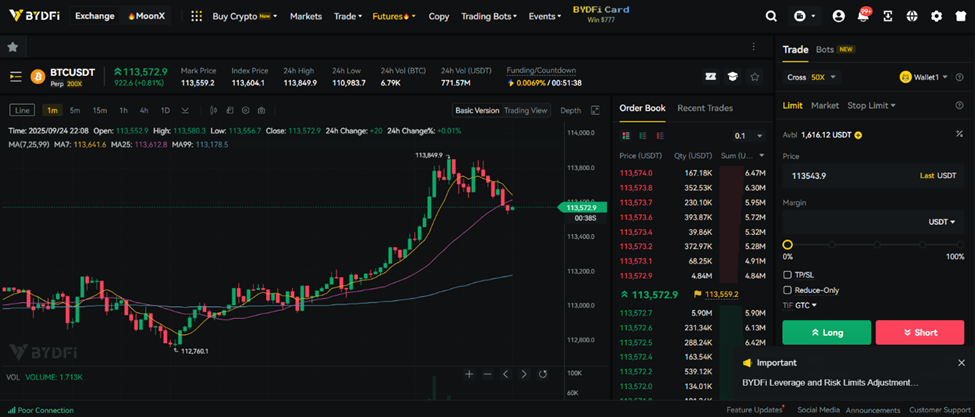Open the graduation cap tutorial icon
Image resolution: width=975 pixels, height=417 pixels.
732,76
